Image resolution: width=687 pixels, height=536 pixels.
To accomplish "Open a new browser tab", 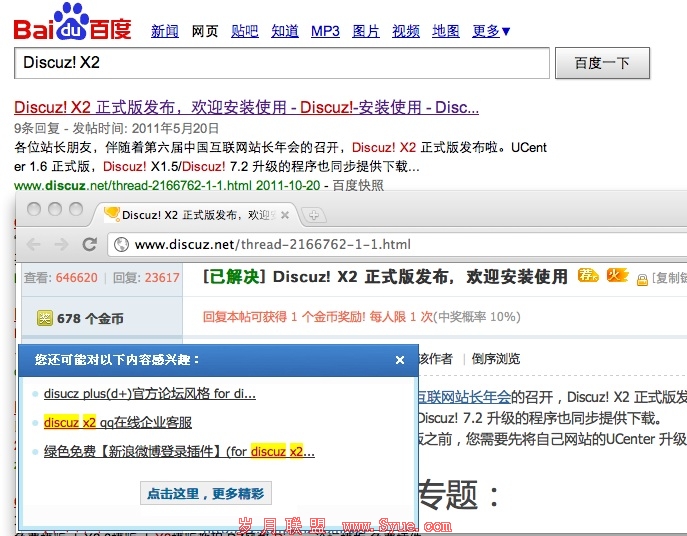I will tap(314, 215).
